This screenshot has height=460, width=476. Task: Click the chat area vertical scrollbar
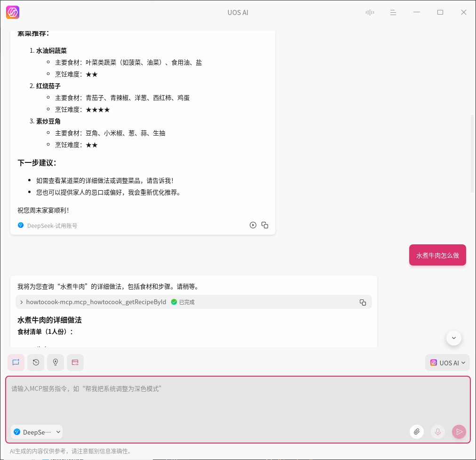472,154
